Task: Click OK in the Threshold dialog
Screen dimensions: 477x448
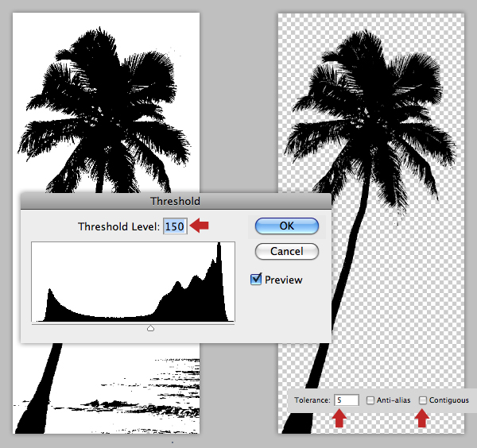Action: 287,226
